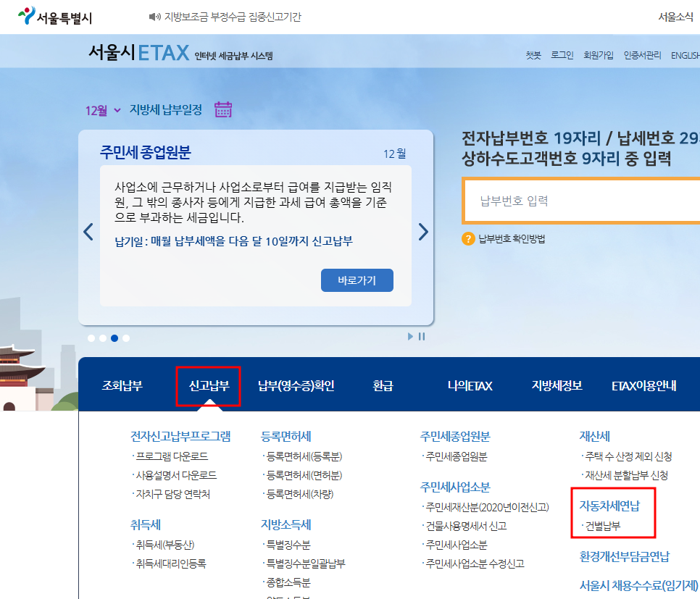Select the fourth slide indicator dot
The width and height of the screenshot is (700, 599).
click(126, 338)
